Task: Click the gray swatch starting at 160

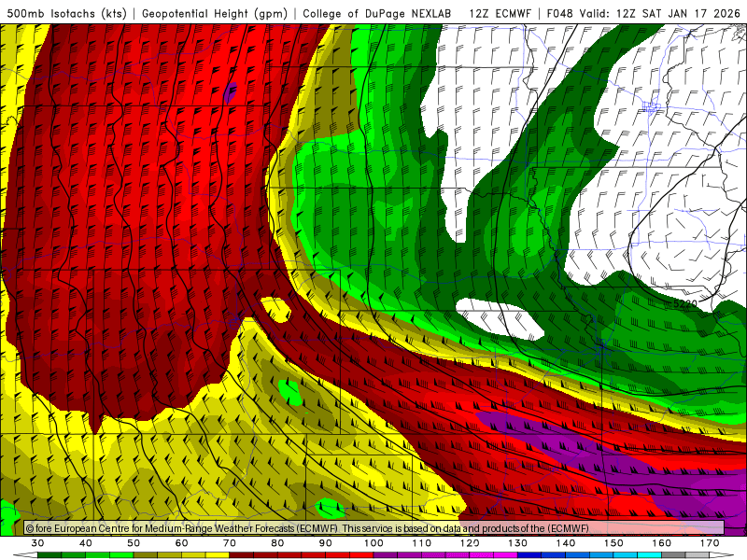Action: tap(673, 555)
